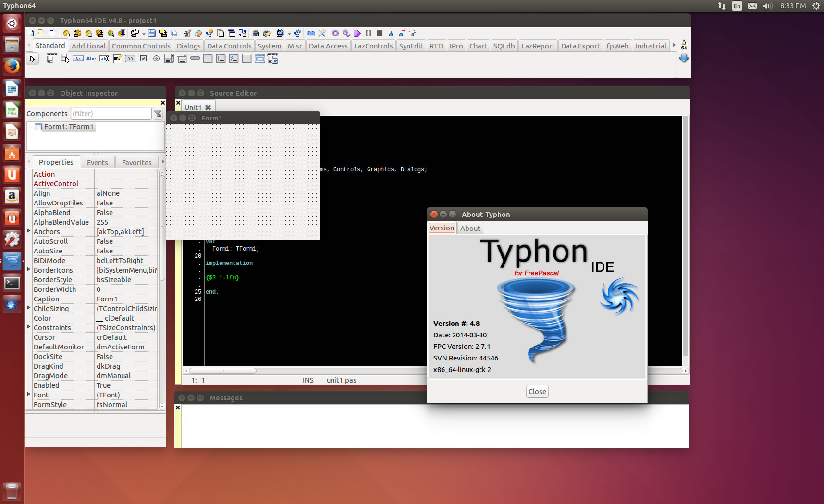The image size is (824, 504).
Task: Click the binoculars Find icon
Action: point(256,33)
